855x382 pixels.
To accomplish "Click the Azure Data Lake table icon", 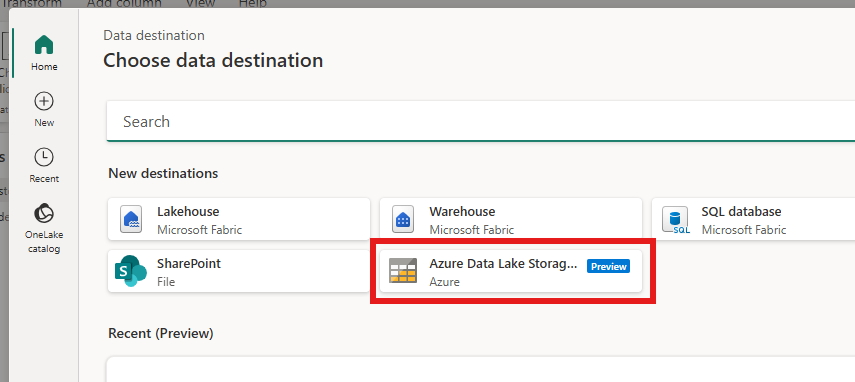I will click(403, 271).
